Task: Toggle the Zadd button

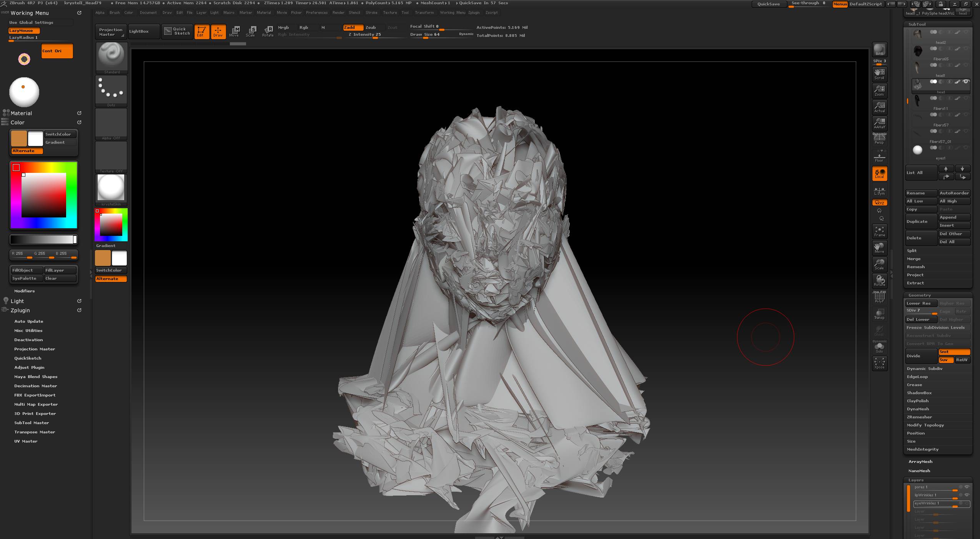Action: pyautogui.click(x=353, y=27)
